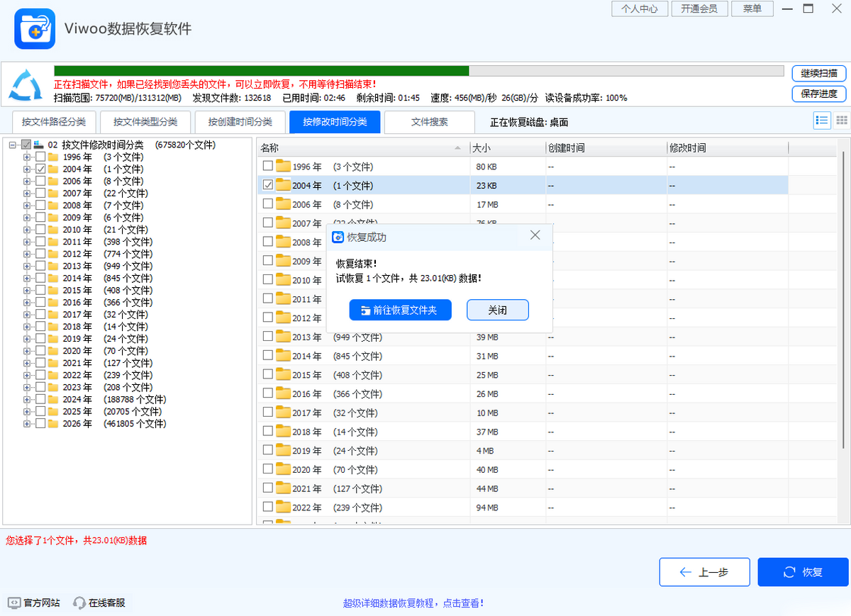Expand the 1996 年 tree node
Viewport: 851px width, 616px height.
click(x=27, y=157)
